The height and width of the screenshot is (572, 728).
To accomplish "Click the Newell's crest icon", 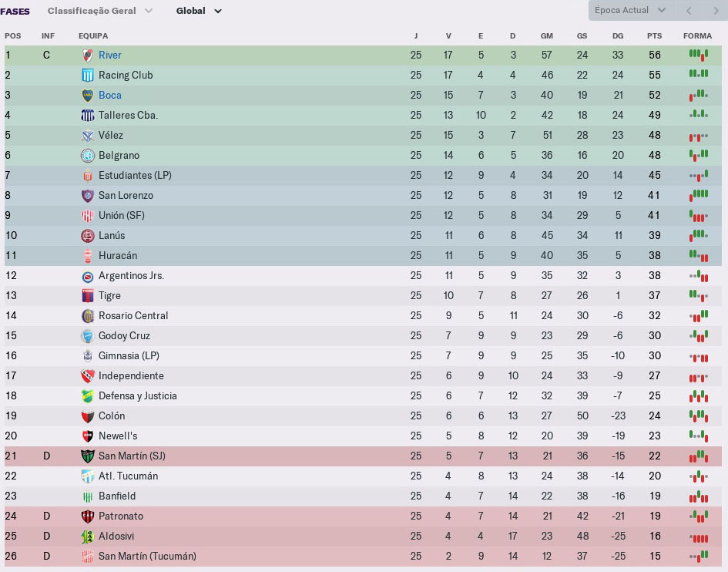I will tap(87, 436).
